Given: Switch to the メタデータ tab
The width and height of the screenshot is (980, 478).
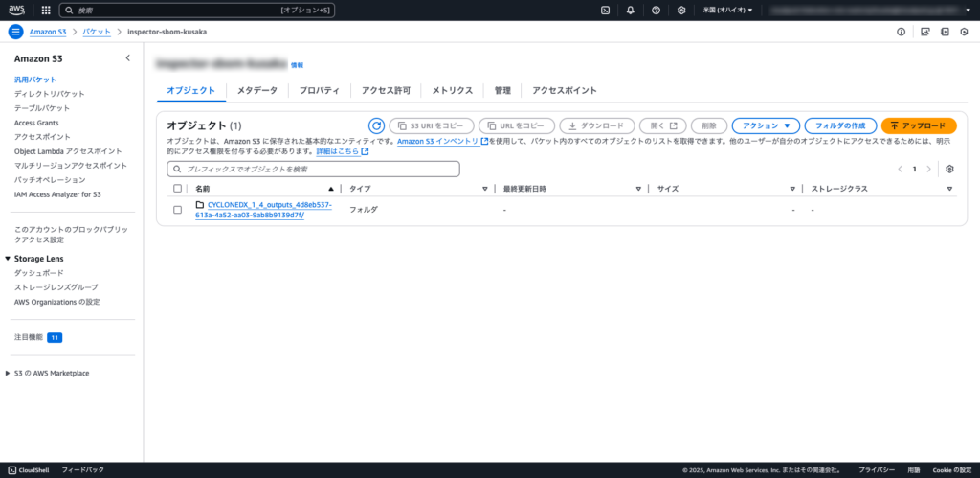Looking at the screenshot, I should (x=256, y=90).
